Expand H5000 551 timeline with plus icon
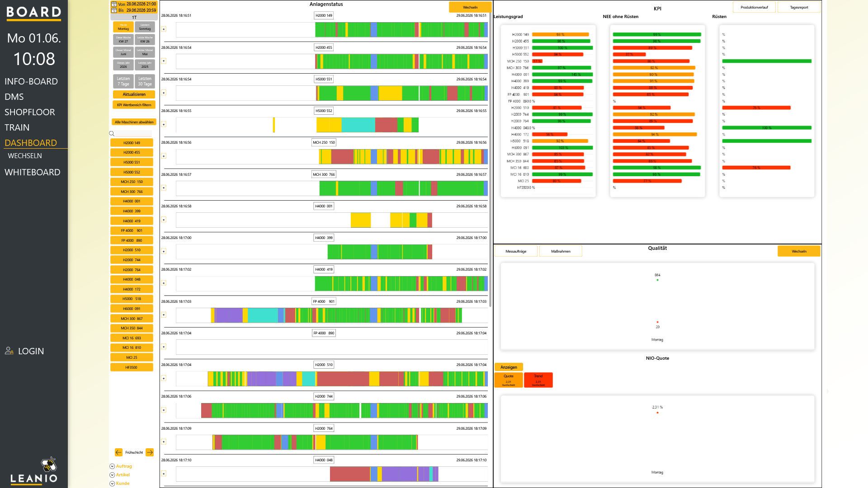This screenshot has width=868, height=488. click(x=164, y=93)
